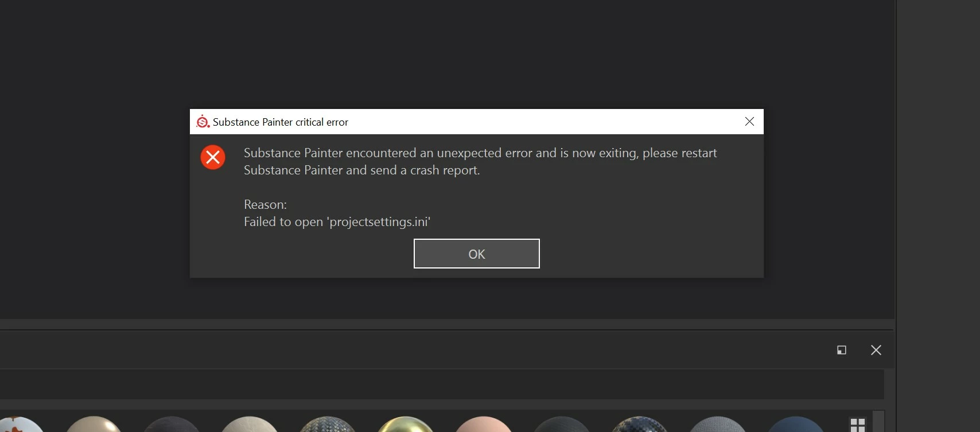Select the pink skin-toned material thumbnail
The image size is (980, 432).
pyautogui.click(x=483, y=425)
